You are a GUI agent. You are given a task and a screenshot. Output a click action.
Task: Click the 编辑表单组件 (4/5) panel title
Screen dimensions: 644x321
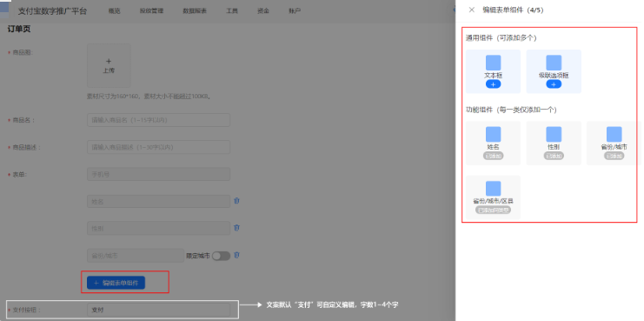coord(513,10)
